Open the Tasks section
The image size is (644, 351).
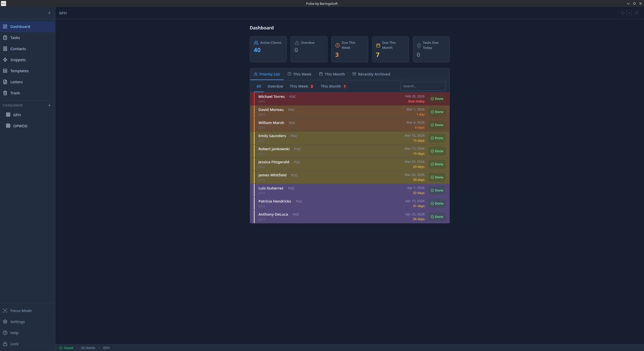(x=15, y=37)
